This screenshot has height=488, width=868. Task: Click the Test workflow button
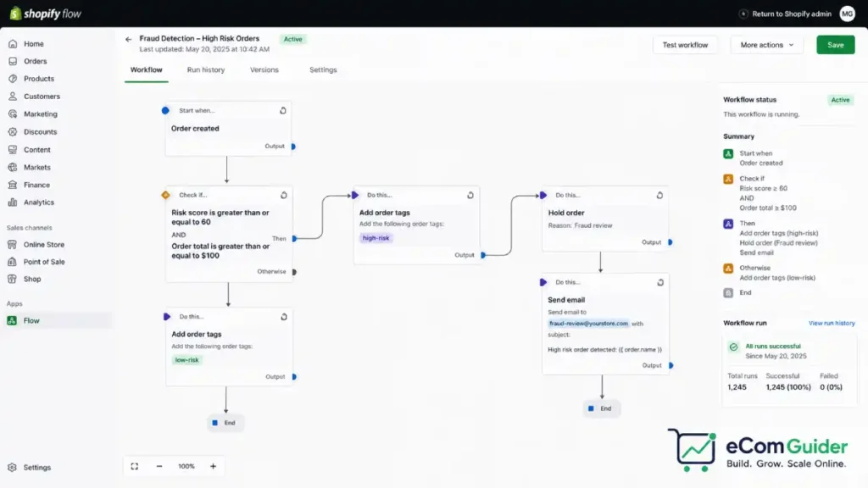point(685,45)
